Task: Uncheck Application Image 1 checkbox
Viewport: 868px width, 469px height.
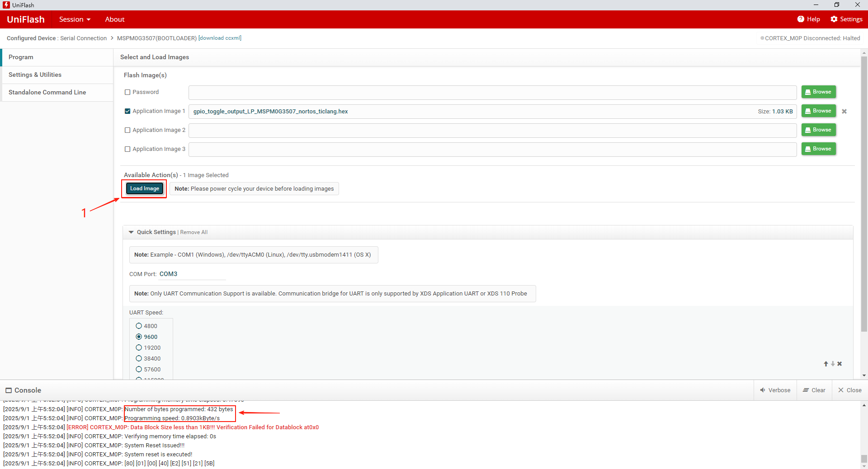Action: tap(127, 111)
